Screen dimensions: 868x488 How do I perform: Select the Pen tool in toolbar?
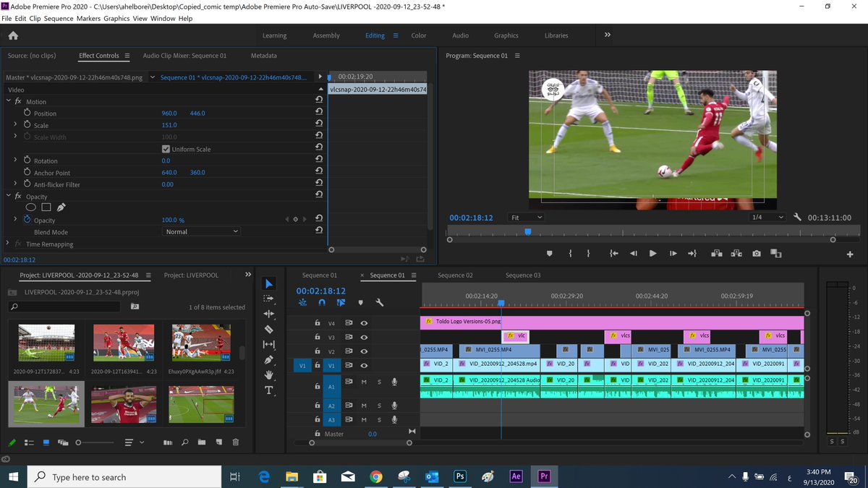[x=269, y=359]
